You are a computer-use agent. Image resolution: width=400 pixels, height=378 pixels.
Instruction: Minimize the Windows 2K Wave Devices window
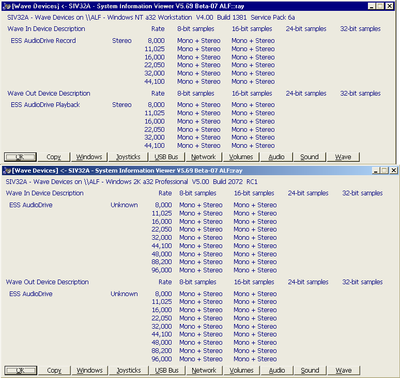[x=376, y=170]
